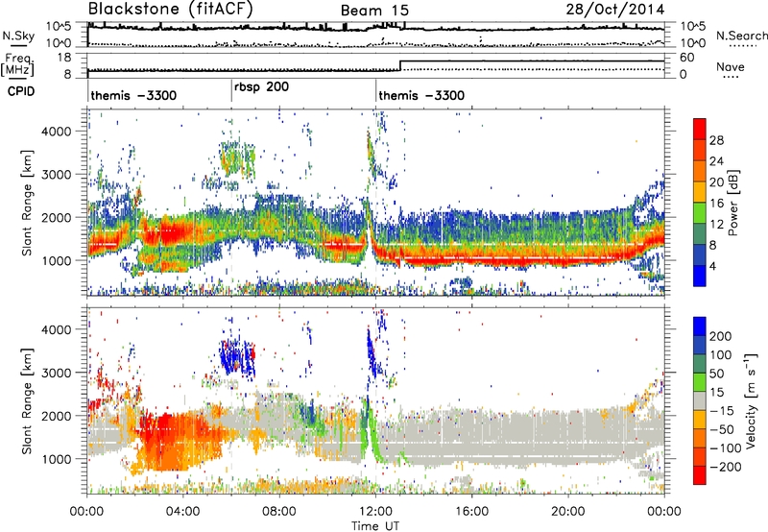Viewport: 768px width, 532px height.
Task: Pick the red bottom segment of velocity colorbar
Action: pyautogui.click(x=700, y=475)
